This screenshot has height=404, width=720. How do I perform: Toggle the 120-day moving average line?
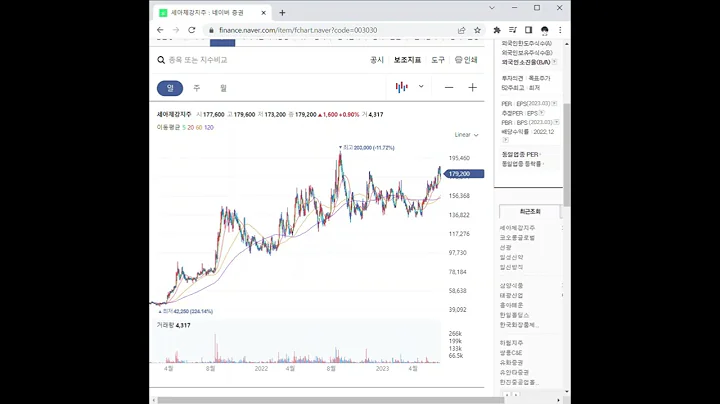(209, 128)
